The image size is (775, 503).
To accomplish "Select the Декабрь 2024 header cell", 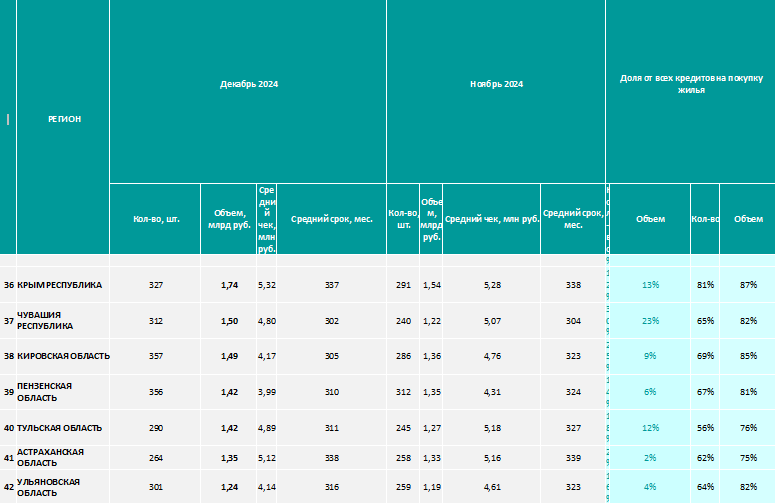I will (x=248, y=84).
